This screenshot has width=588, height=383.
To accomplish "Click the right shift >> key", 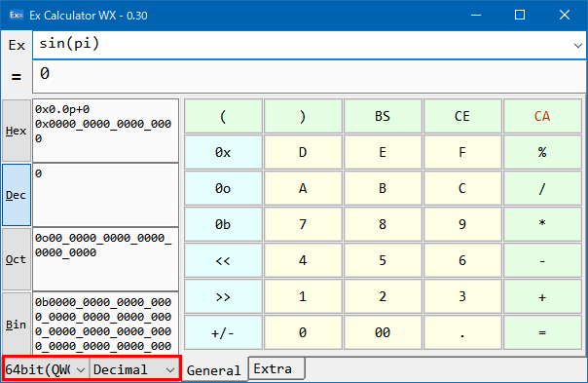I will point(223,296).
